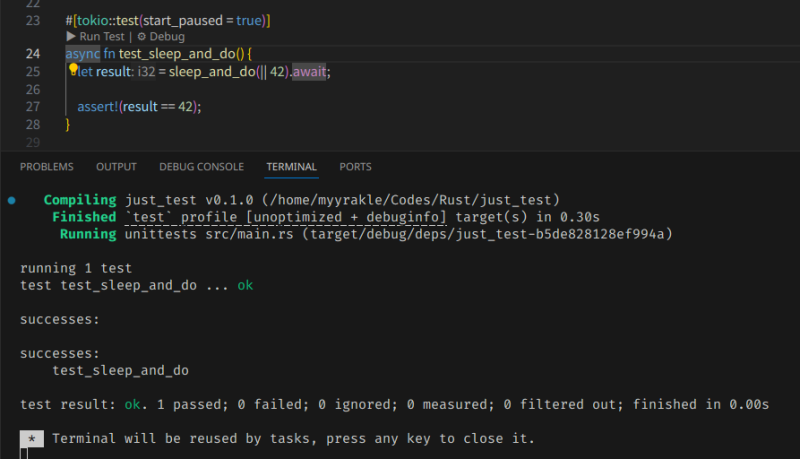Click line number 24 in the gutter
This screenshot has height=459, width=800.
tap(32, 53)
